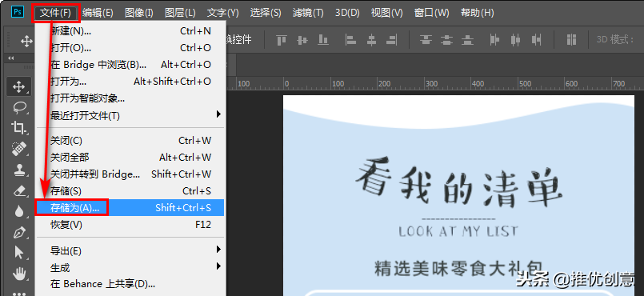Select the Eraser tool

[x=19, y=191]
